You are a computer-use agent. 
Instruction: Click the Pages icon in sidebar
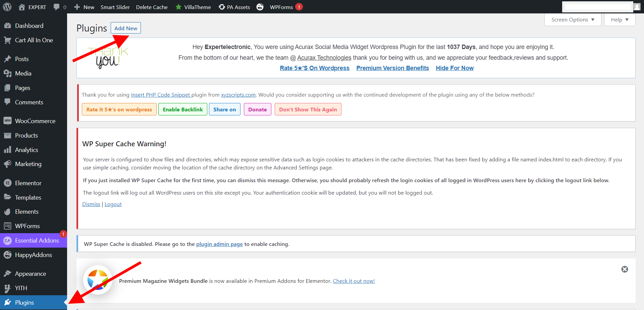7,88
